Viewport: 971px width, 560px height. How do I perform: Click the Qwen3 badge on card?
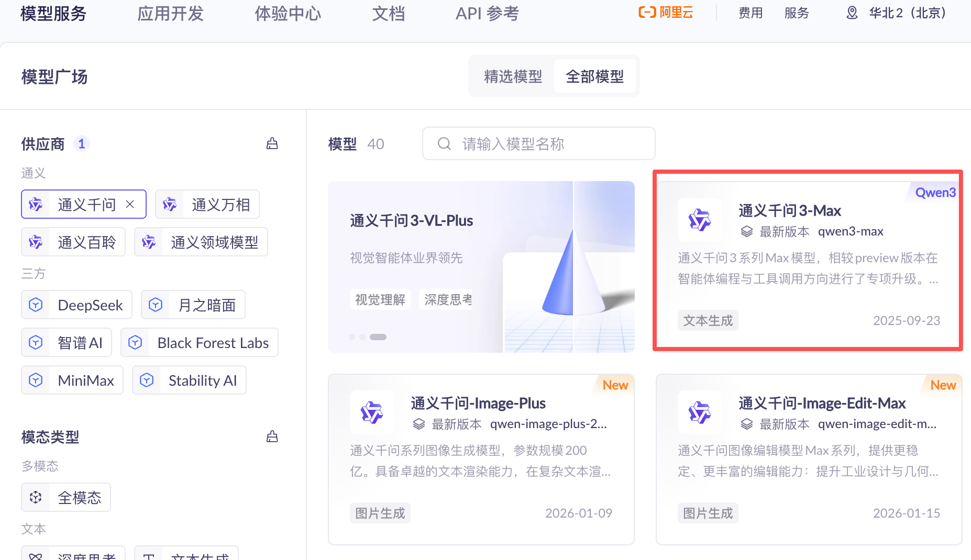(x=935, y=193)
